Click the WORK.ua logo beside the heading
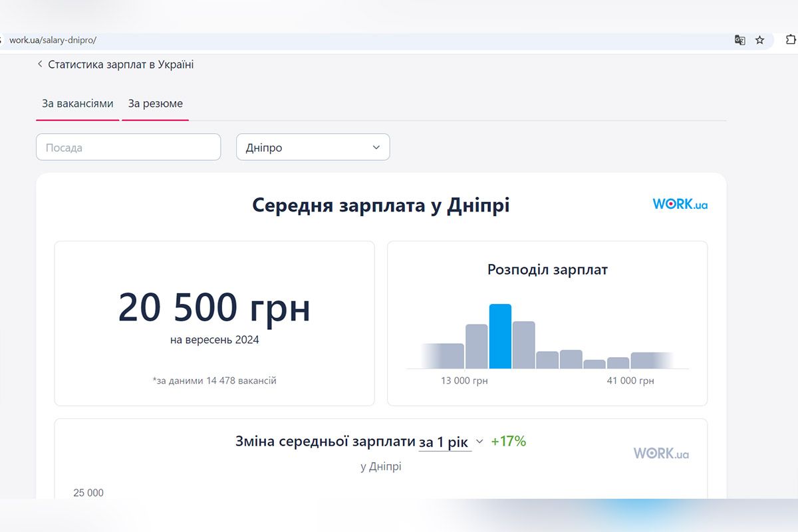 pyautogui.click(x=680, y=205)
